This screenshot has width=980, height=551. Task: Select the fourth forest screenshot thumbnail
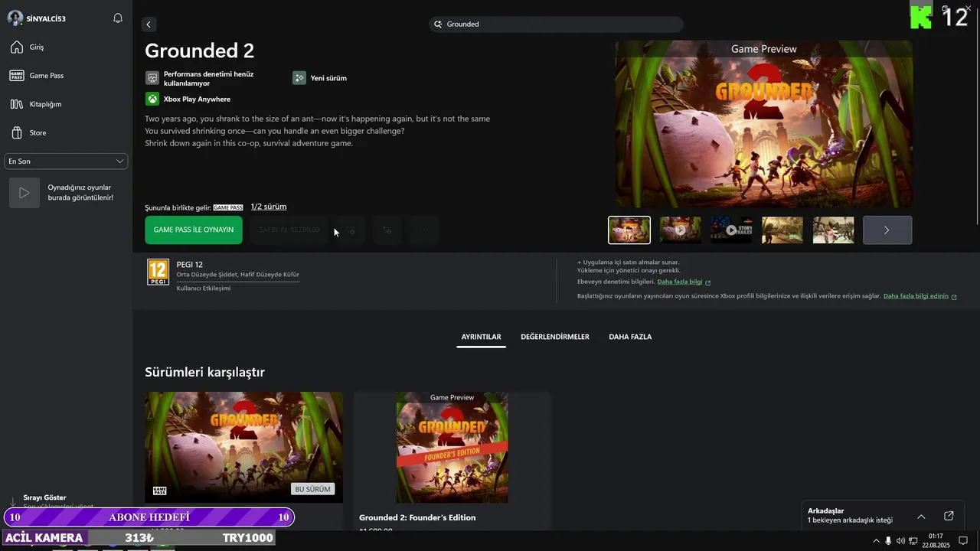[x=782, y=230]
